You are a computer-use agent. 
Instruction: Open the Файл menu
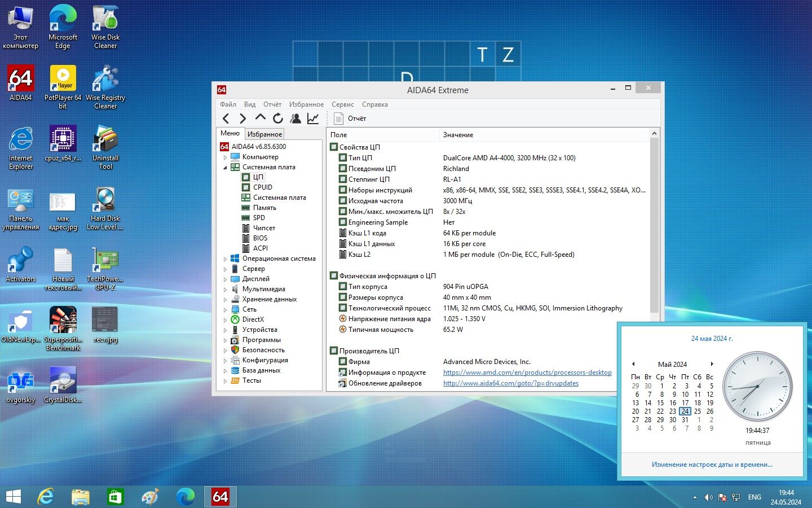(228, 104)
